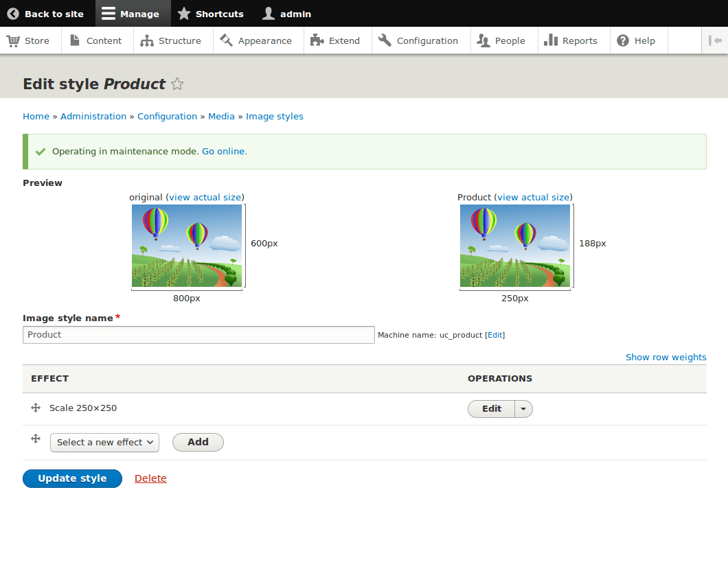Click inside the Image style name field

pyautogui.click(x=198, y=335)
